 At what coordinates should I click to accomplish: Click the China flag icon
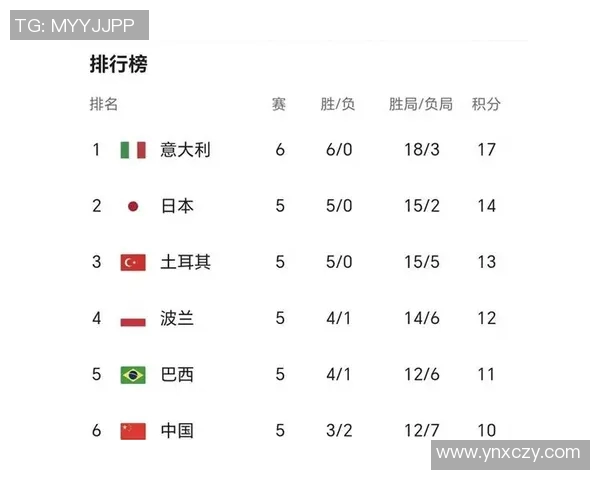click(x=133, y=431)
